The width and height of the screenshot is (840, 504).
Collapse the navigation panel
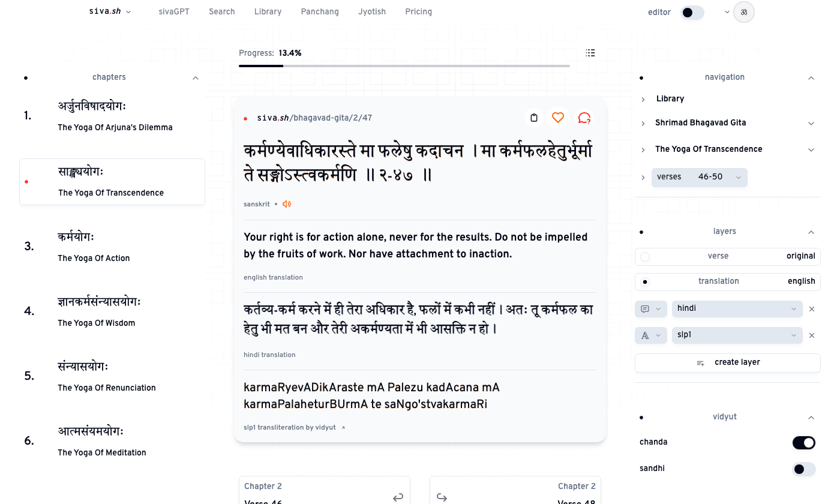(x=811, y=77)
